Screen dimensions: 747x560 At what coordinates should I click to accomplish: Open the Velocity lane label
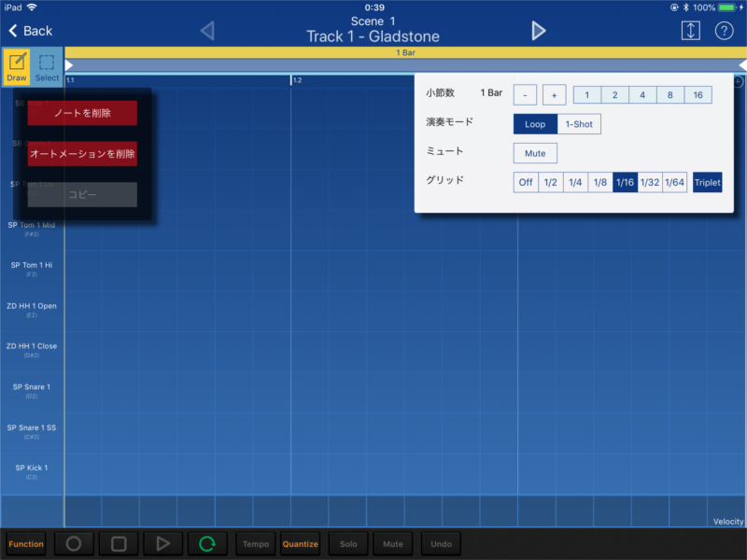click(x=728, y=522)
